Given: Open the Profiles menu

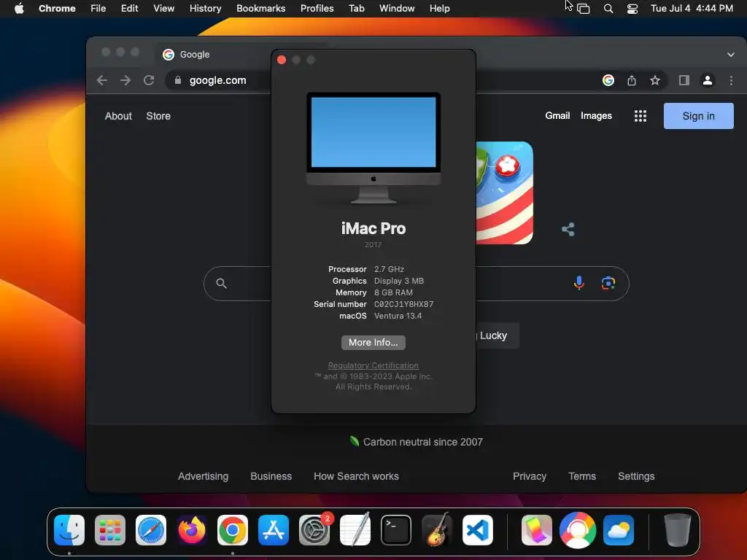Looking at the screenshot, I should tap(317, 8).
